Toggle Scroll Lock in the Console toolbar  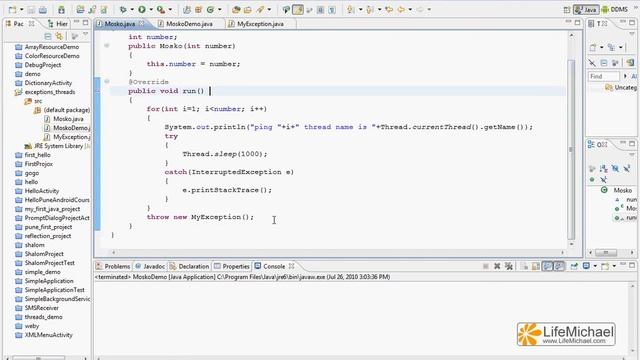(536, 266)
